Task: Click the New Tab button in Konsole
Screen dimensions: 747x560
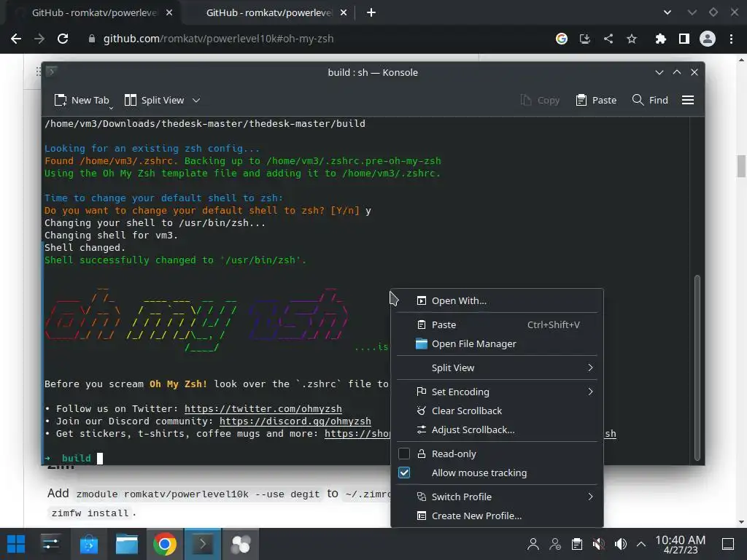Action: (82, 100)
